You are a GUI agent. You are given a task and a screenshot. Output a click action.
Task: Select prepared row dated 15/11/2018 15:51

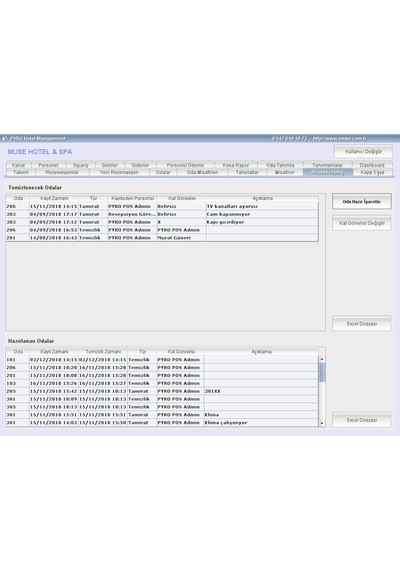point(162,415)
